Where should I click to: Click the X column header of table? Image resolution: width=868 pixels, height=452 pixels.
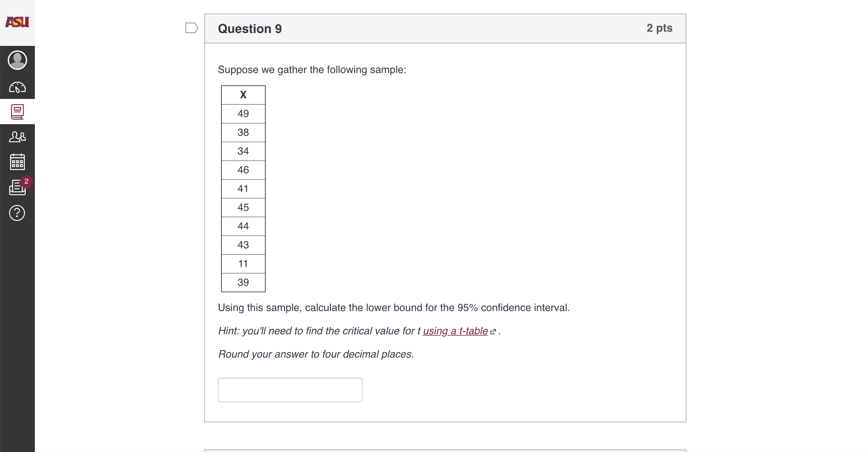pyautogui.click(x=243, y=95)
